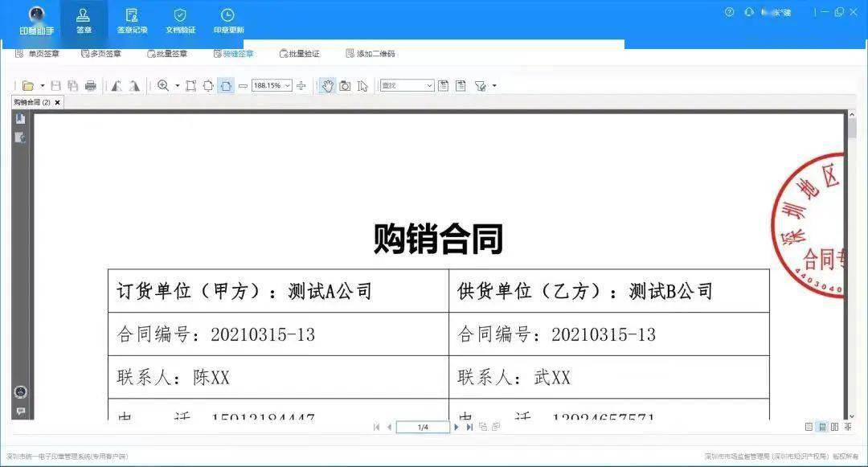The image size is (868, 467).
Task: Switch to continuous page view mode
Action: tap(822, 428)
